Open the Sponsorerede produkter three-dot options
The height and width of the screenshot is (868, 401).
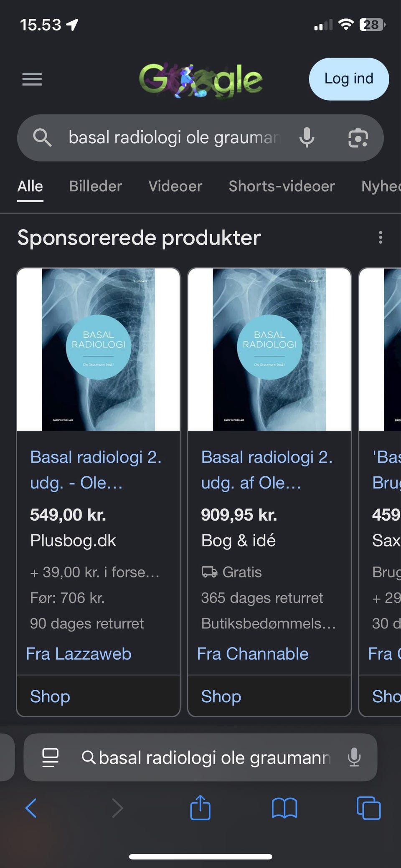point(380,237)
